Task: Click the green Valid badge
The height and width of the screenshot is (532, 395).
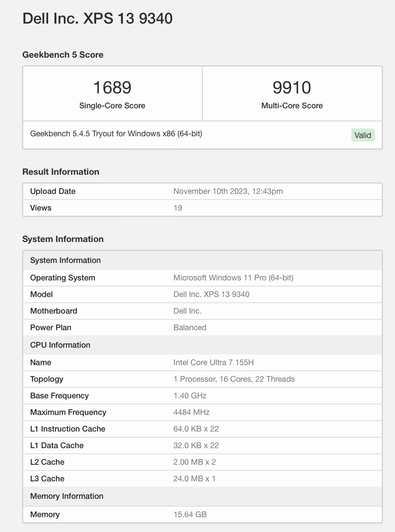Action: [363, 135]
